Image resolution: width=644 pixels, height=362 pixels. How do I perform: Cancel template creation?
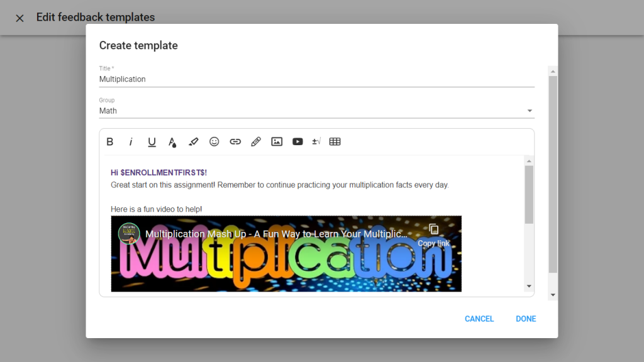coord(479,319)
